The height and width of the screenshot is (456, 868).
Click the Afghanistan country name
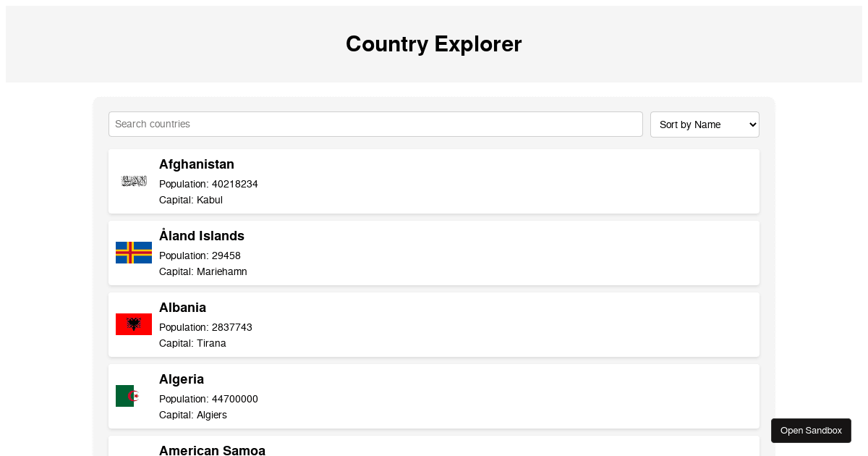(x=196, y=164)
